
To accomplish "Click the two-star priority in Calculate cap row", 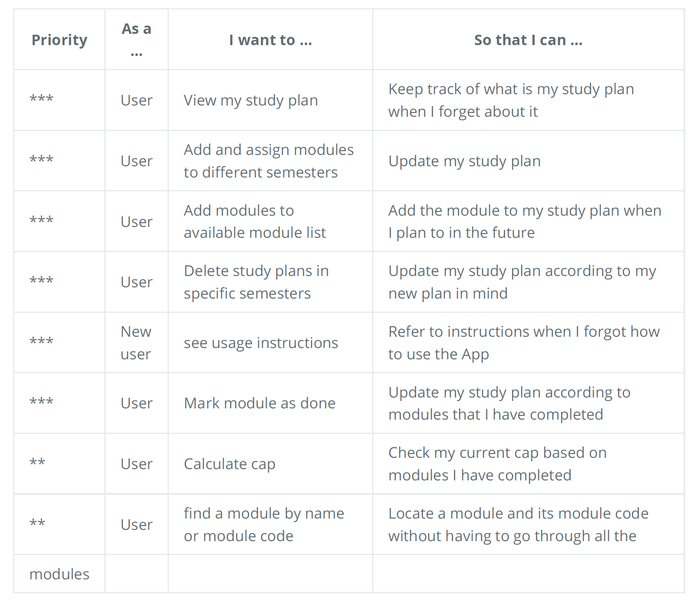I will click(37, 463).
